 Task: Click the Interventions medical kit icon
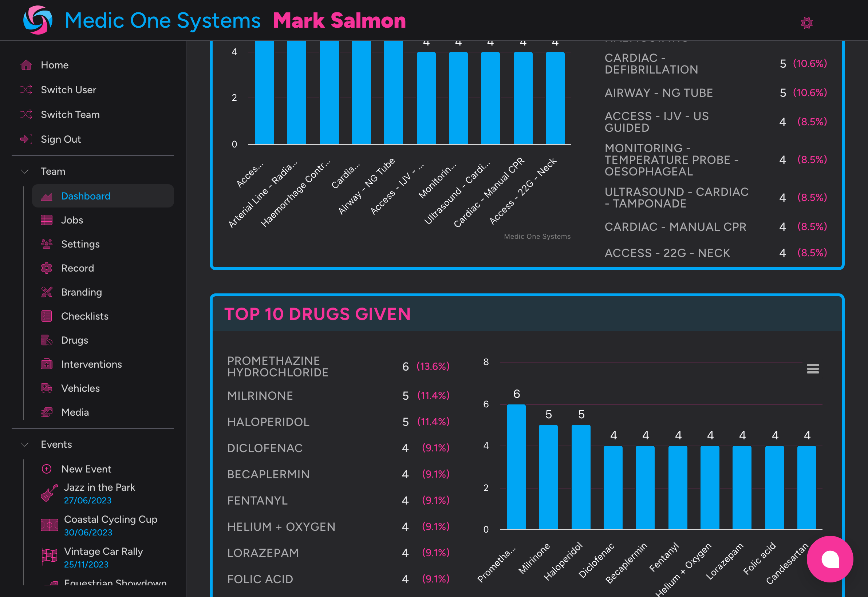click(x=46, y=364)
